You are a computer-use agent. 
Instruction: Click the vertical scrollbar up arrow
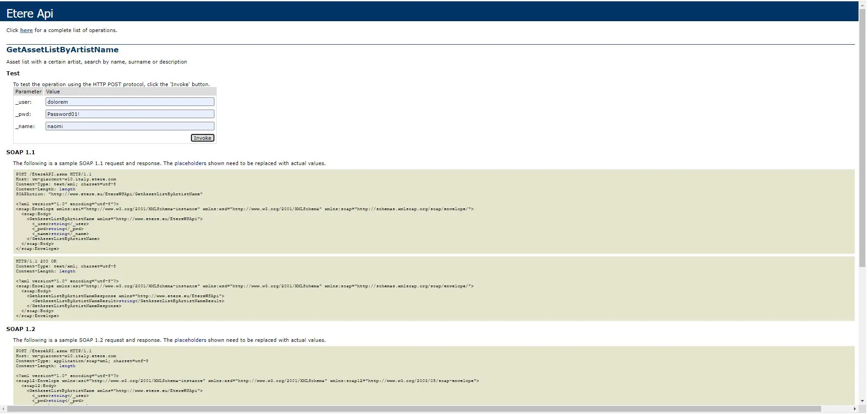pyautogui.click(x=863, y=4)
